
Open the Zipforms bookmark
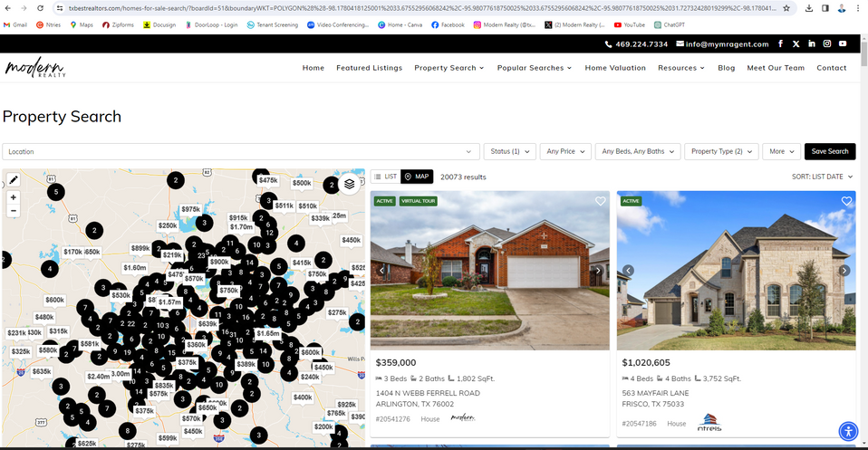[118, 25]
